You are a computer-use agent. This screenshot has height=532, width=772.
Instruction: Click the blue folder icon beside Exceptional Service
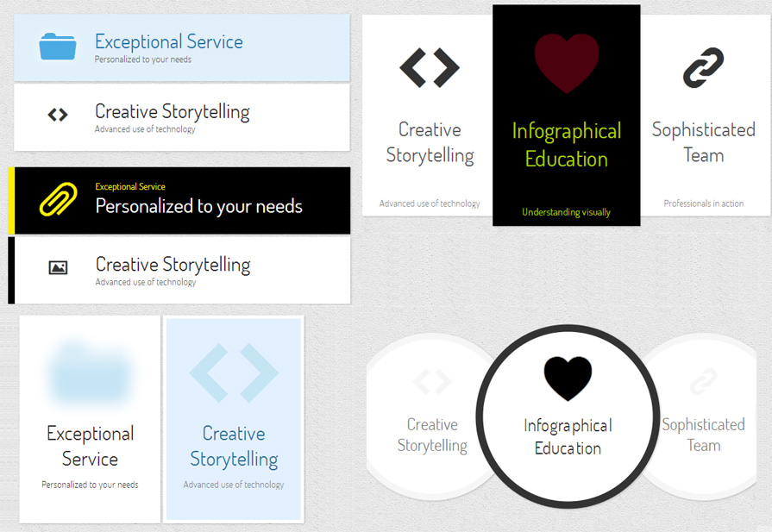tap(58, 47)
